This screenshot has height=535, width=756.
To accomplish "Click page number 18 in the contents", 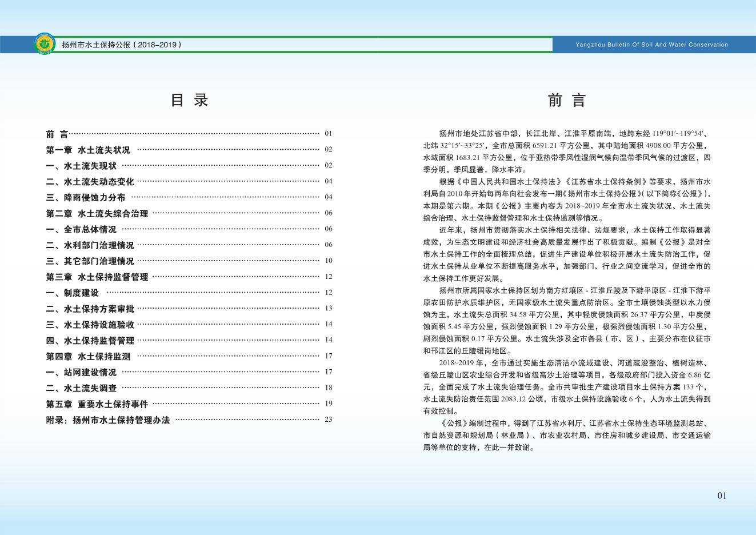I will pos(328,388).
